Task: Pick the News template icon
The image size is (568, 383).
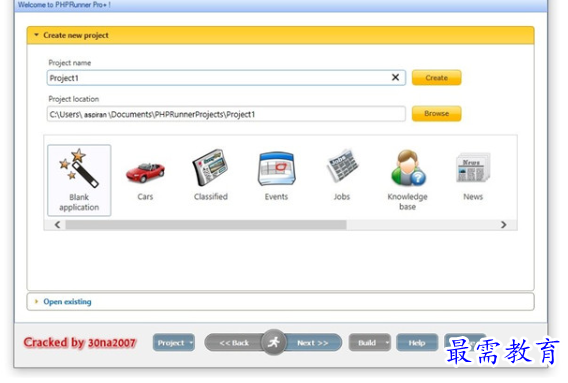Action: tap(473, 167)
